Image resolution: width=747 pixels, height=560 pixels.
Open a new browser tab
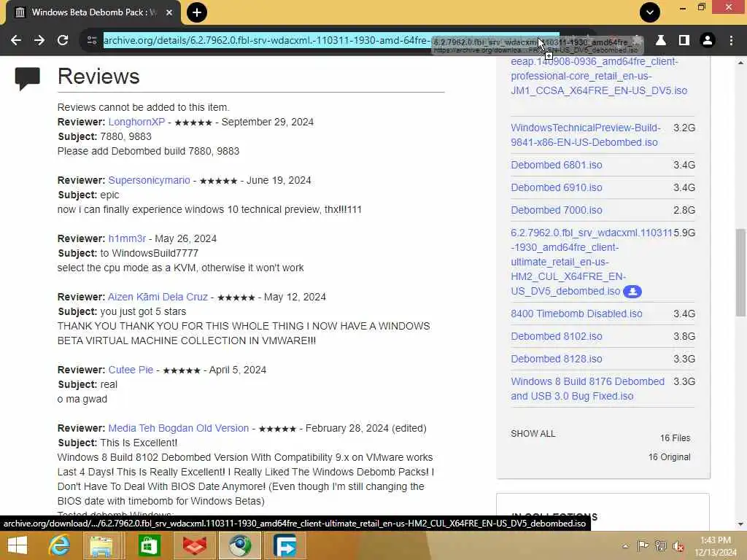[x=197, y=12]
